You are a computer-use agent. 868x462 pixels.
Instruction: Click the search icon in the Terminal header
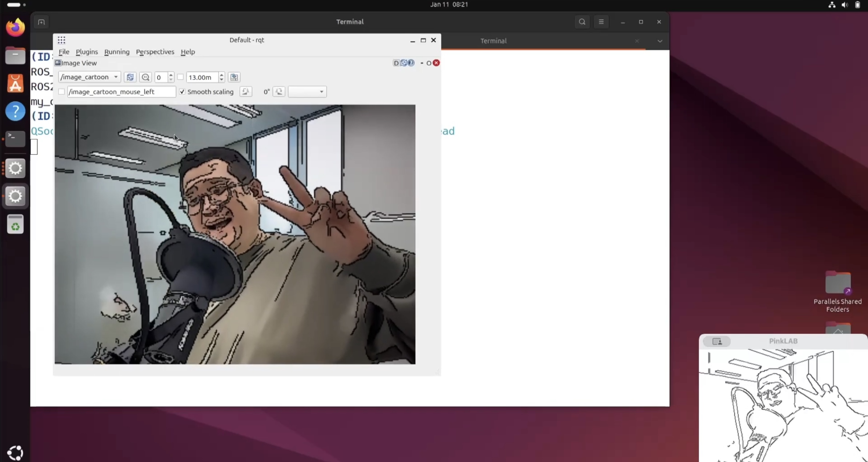pos(582,22)
